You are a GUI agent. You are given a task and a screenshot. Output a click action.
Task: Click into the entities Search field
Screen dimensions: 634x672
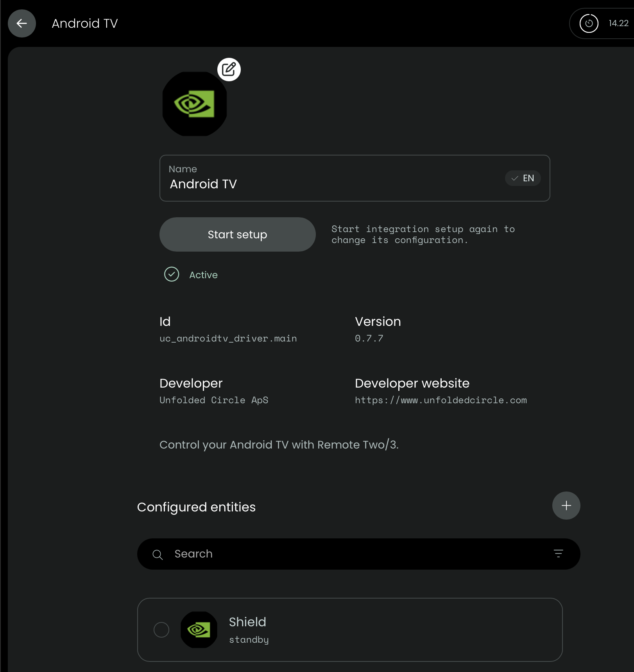(x=352, y=554)
